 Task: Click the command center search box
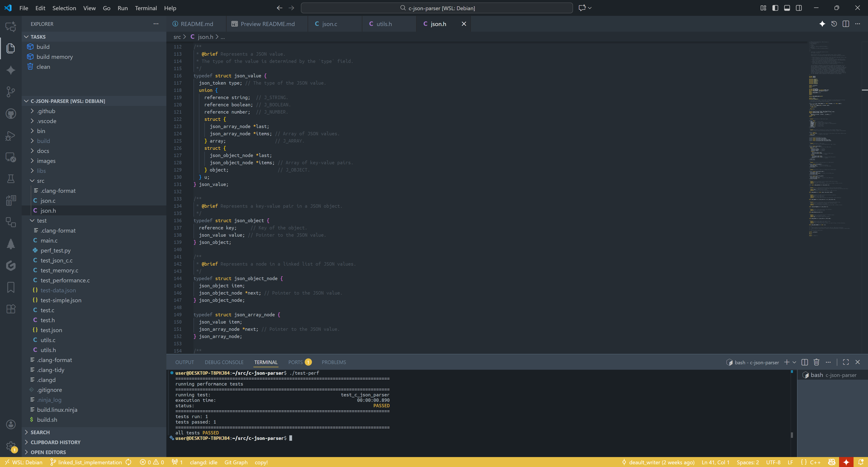pyautogui.click(x=437, y=8)
